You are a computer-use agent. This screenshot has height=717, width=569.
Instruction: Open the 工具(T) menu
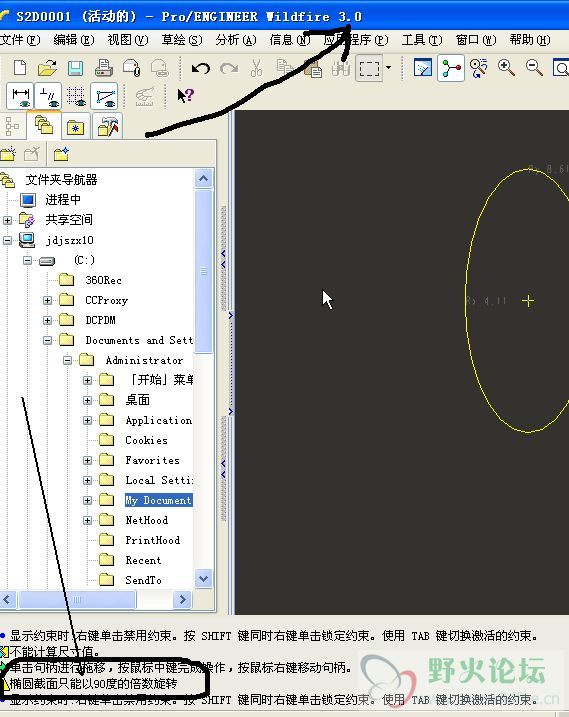click(422, 40)
